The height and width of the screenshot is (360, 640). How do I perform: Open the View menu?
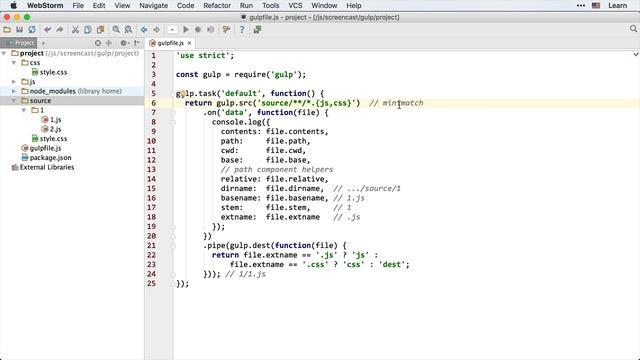pos(122,5)
